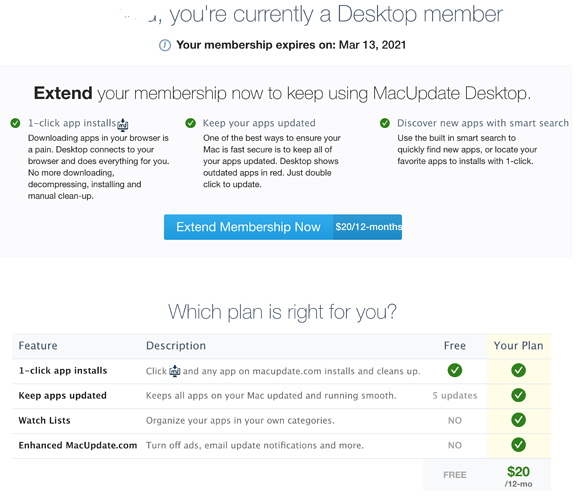Screen dimensions: 578x500
Task: Click the 'FREE' price cell
Action: click(x=455, y=475)
